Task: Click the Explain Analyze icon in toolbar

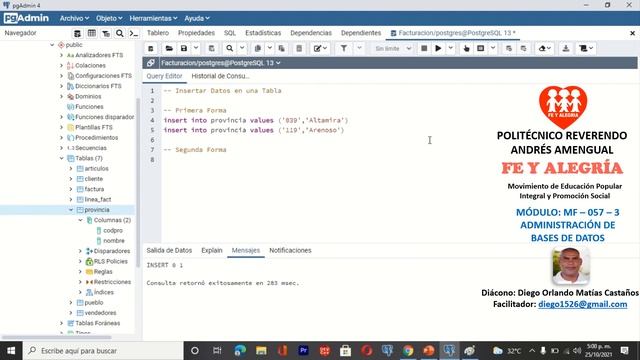Action: (x=481, y=49)
